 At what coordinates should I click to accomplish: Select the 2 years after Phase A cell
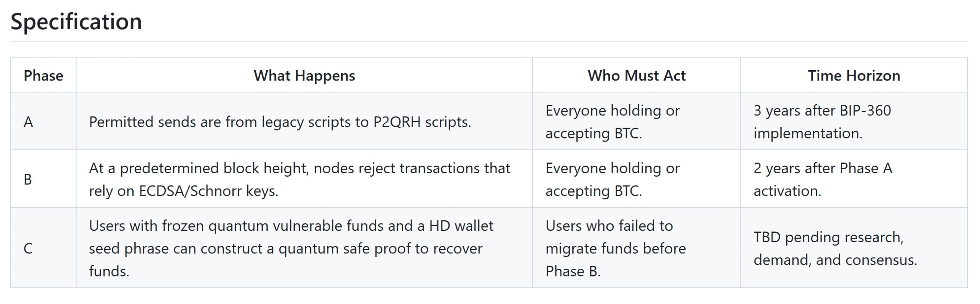coord(823,179)
